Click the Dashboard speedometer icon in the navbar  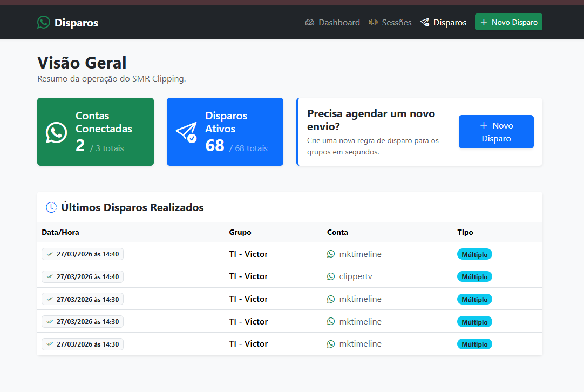coord(310,22)
